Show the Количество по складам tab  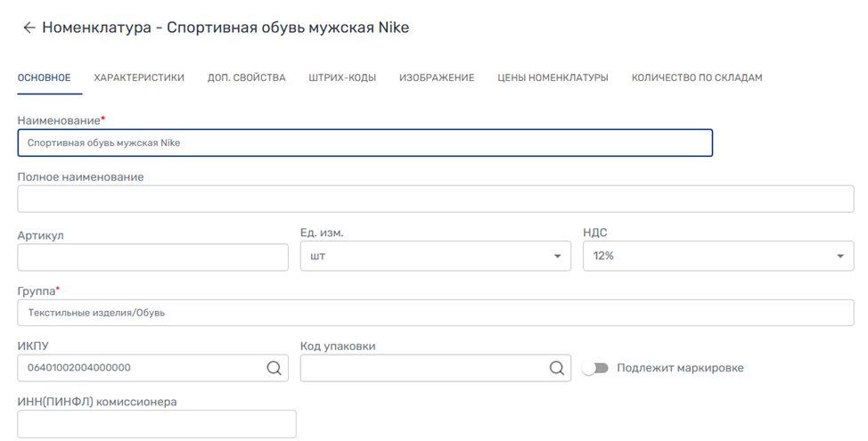(x=697, y=78)
